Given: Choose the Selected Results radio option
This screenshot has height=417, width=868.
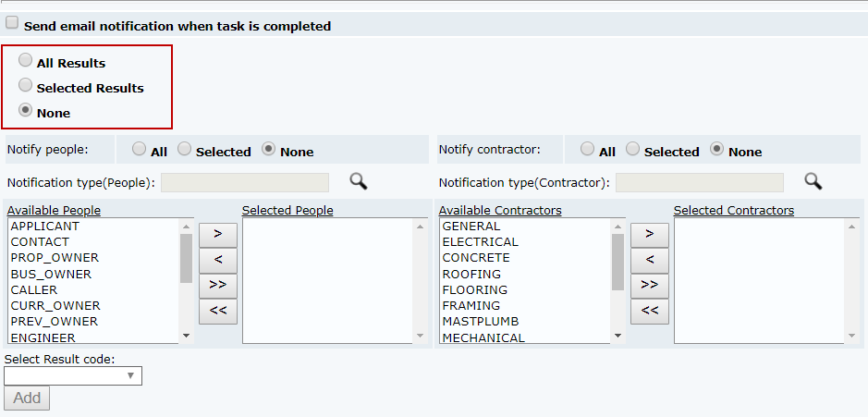Looking at the screenshot, I should (26, 85).
